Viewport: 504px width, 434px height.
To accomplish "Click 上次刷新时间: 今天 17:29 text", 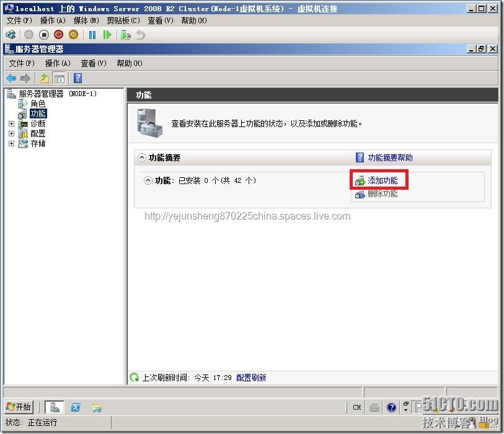I will (187, 378).
